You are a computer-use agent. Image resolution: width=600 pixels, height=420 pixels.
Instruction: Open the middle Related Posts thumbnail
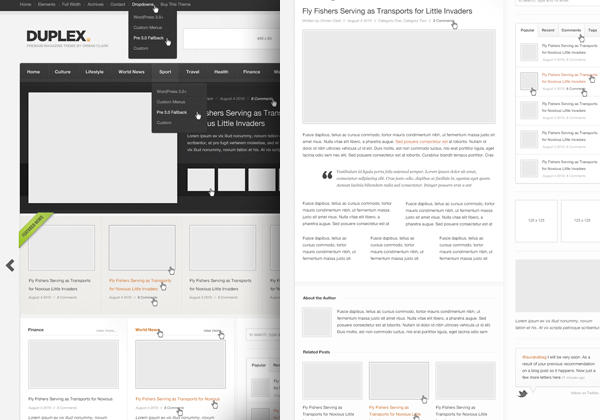pyautogui.click(x=399, y=381)
